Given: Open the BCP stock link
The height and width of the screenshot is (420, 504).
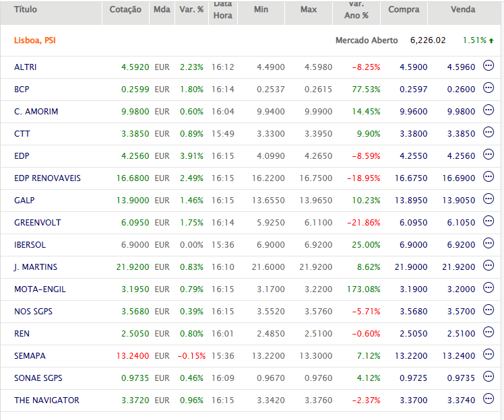Looking at the screenshot, I should click(x=22, y=90).
